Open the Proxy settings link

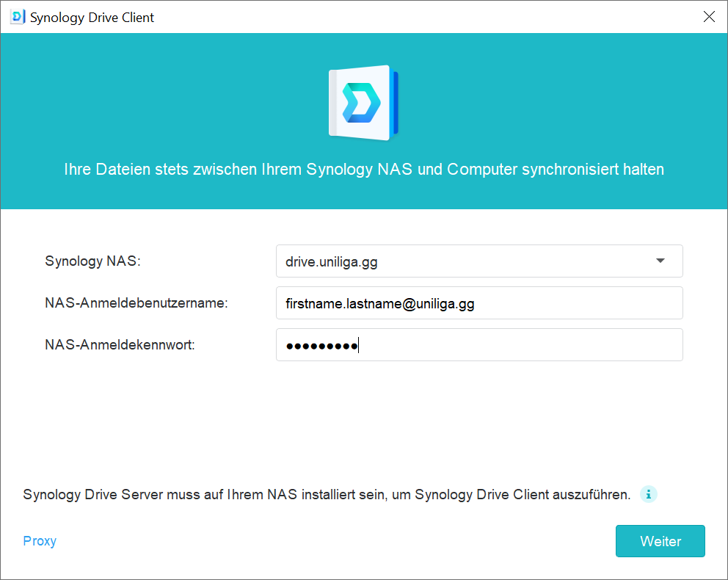(x=40, y=541)
